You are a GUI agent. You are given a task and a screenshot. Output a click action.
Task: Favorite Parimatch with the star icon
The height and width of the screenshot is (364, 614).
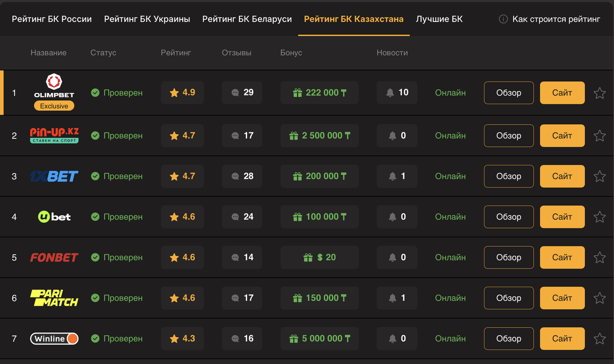click(600, 298)
